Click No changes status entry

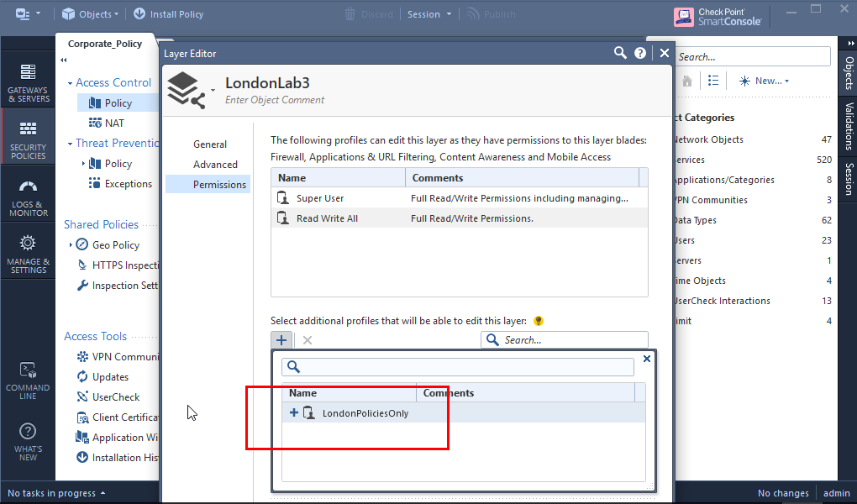(x=783, y=493)
